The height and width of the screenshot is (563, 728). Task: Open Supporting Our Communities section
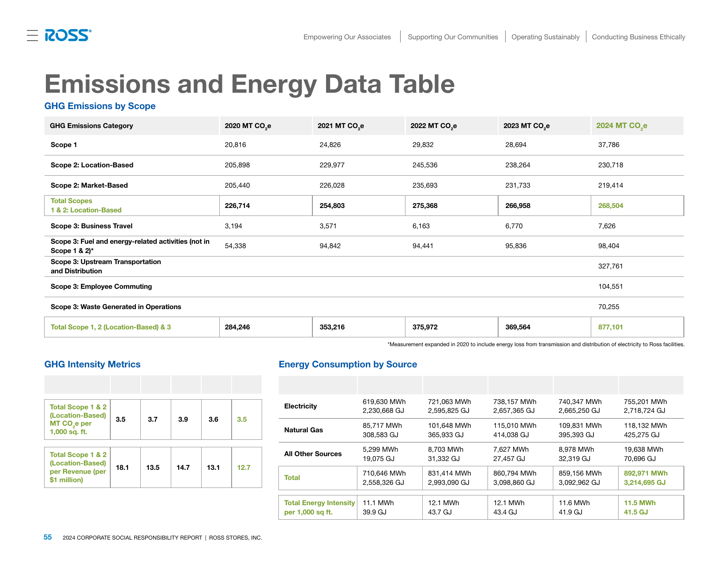pyautogui.click(x=453, y=37)
